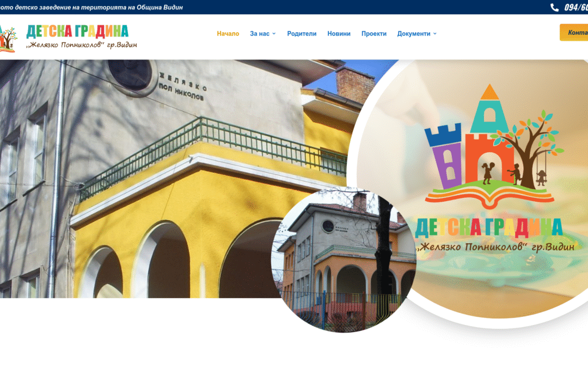Image resolution: width=588 pixels, height=368 pixels.
Task: Go to the Новини page
Action: (339, 33)
